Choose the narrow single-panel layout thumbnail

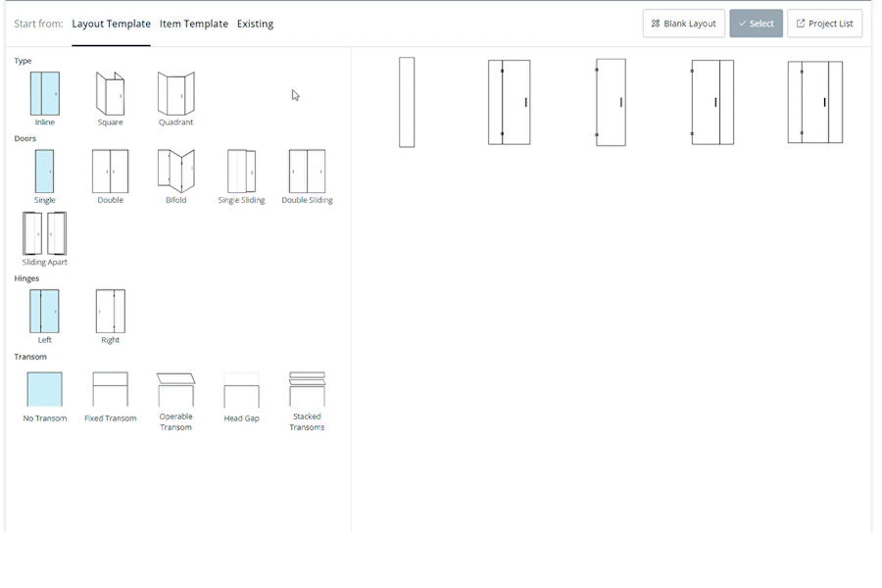[407, 102]
